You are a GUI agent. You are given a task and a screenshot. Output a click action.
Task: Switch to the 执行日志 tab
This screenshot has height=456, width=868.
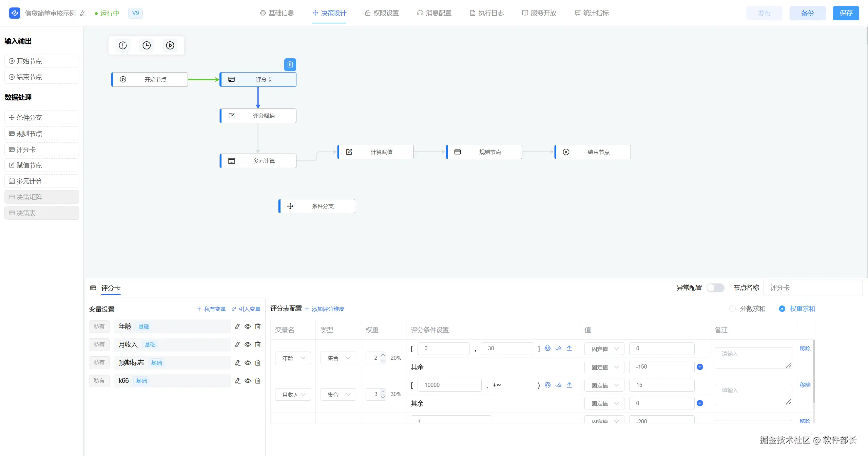pos(487,13)
